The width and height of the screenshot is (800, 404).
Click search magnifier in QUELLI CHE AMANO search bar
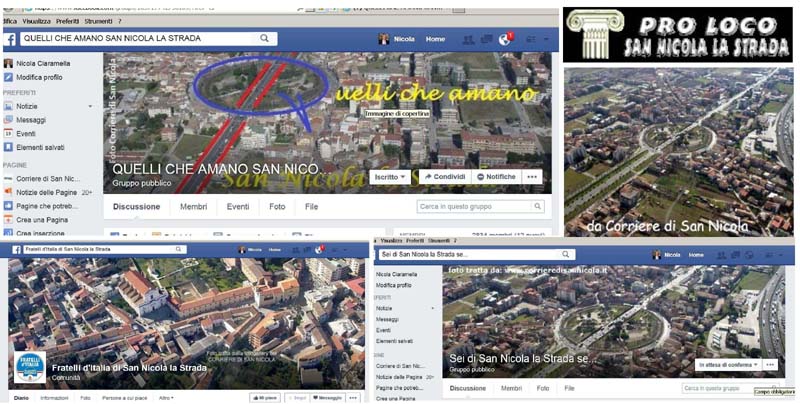[x=264, y=38]
